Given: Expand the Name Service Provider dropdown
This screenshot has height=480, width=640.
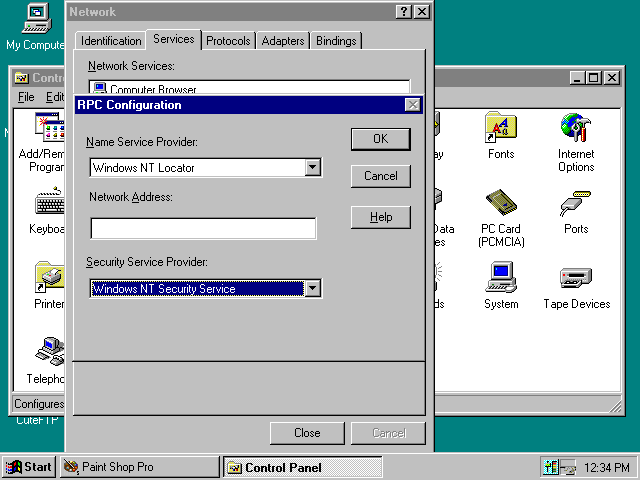Looking at the screenshot, I should coord(313,168).
